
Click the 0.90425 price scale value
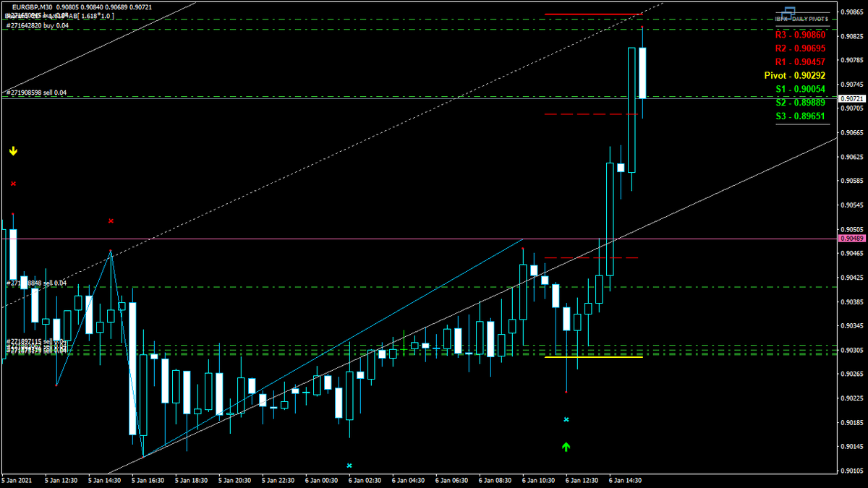point(851,278)
